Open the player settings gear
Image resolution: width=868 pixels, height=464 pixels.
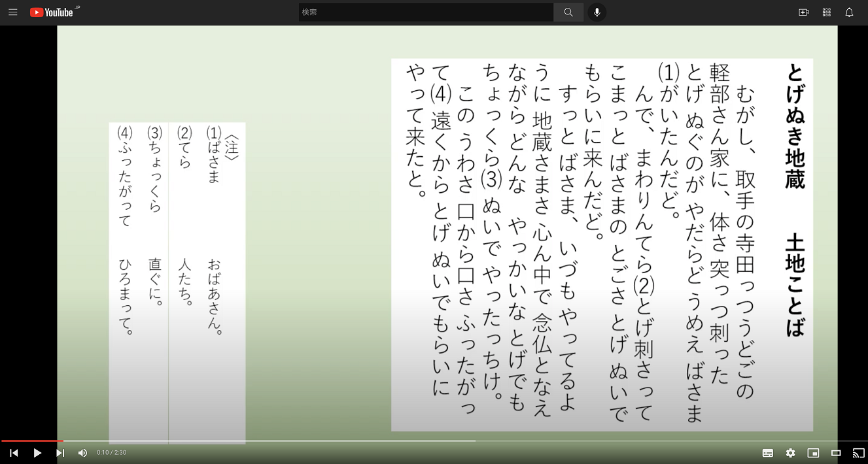[x=790, y=453]
